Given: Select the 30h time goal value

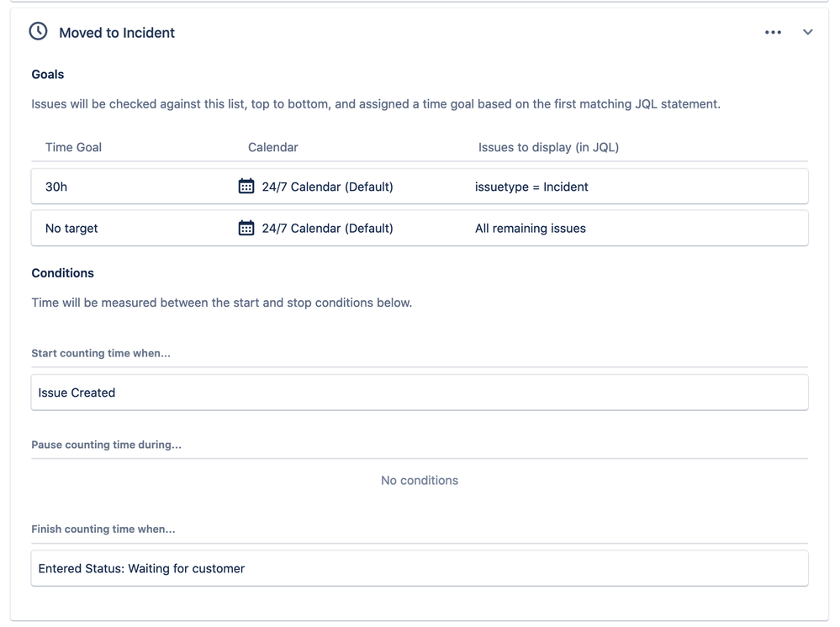Looking at the screenshot, I should (56, 187).
